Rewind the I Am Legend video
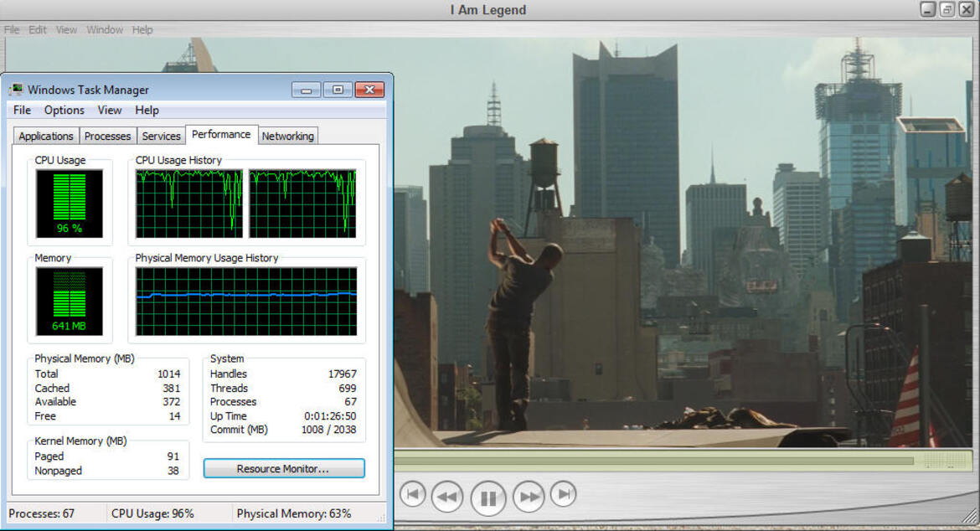 tap(447, 497)
